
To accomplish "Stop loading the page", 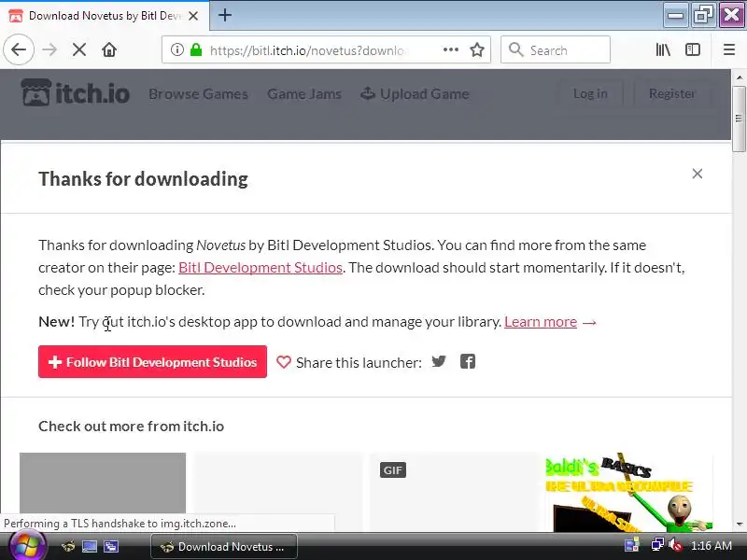I will coord(79,49).
